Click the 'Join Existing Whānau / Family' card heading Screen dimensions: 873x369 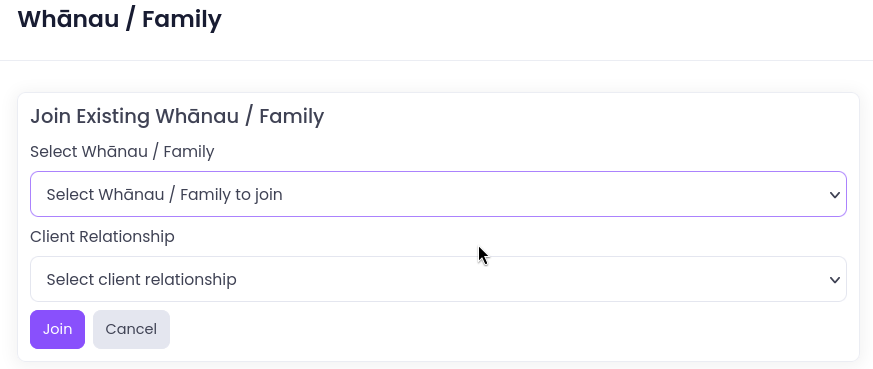pos(177,116)
